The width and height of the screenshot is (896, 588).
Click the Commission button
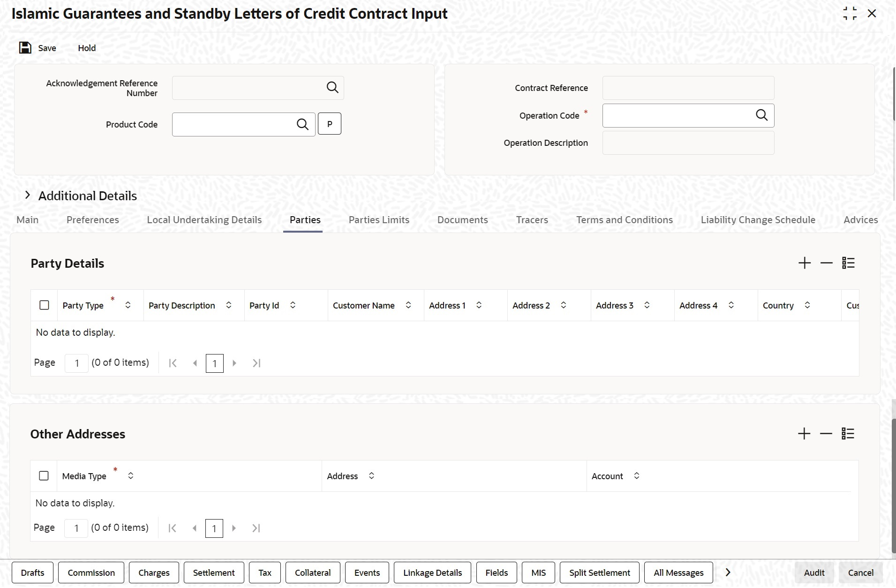point(91,573)
